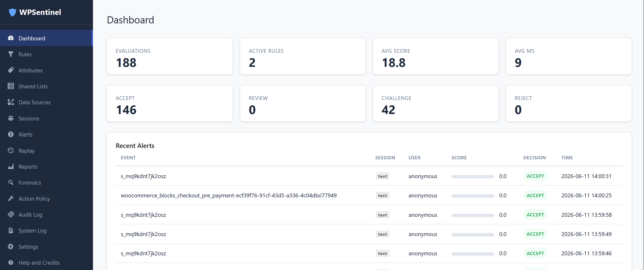Open the Alerts page
The width and height of the screenshot is (644, 270).
point(46,134)
